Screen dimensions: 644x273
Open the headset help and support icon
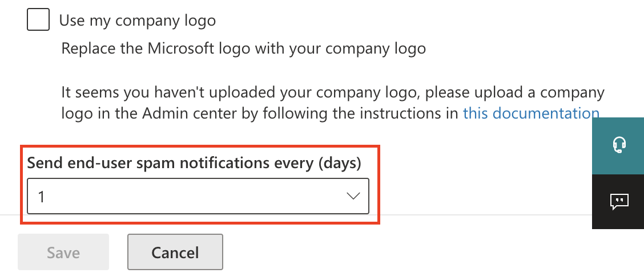coord(619,145)
